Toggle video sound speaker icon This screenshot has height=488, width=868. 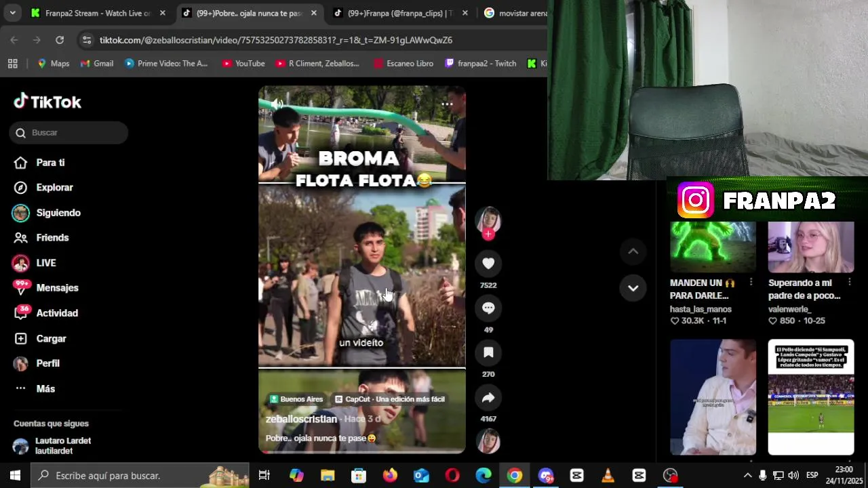[277, 104]
